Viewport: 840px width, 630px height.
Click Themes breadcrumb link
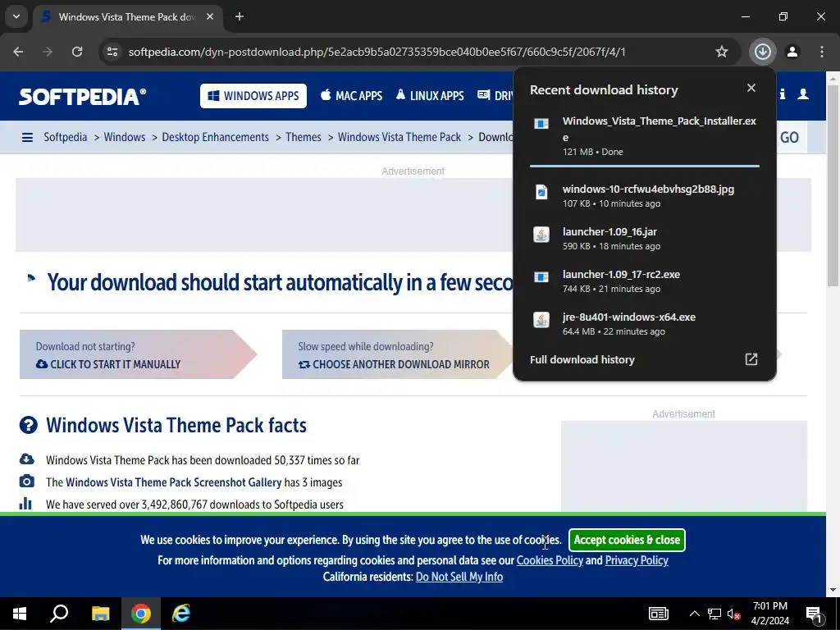304,137
